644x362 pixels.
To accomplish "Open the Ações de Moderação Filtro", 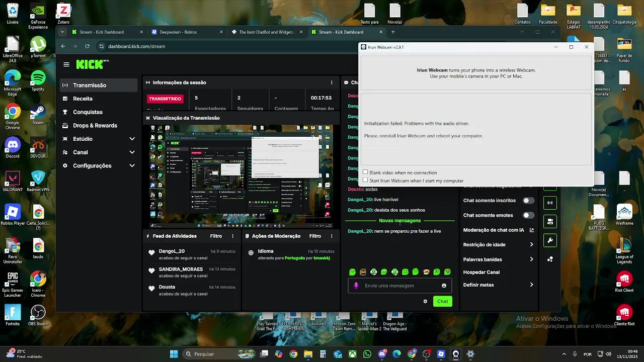I will click(315, 236).
